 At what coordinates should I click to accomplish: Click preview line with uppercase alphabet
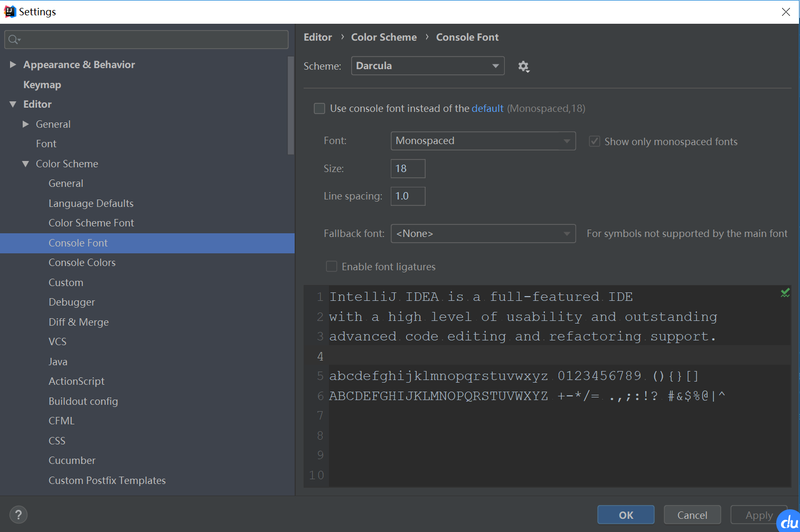tap(527, 396)
